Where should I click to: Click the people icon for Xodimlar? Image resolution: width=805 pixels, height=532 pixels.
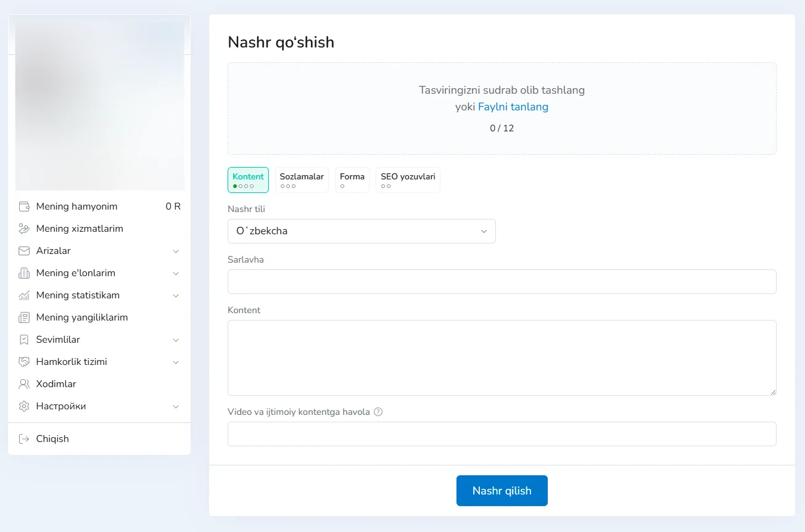tap(24, 384)
